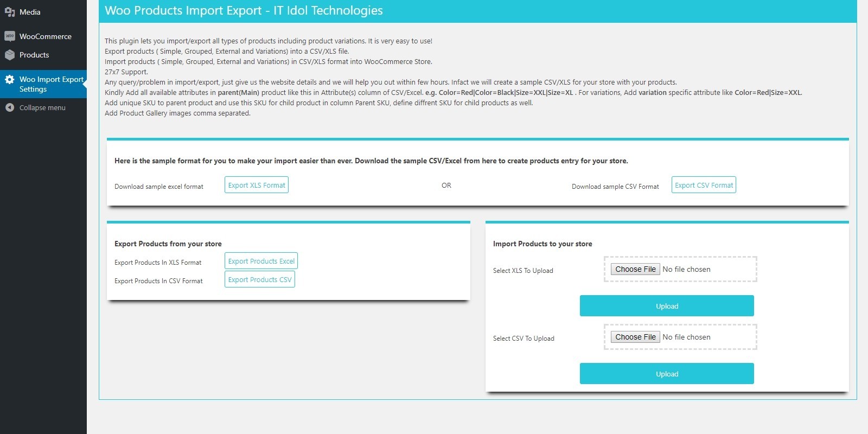
Task: Click 'Here is the sample format' heading
Action: pyautogui.click(x=371, y=161)
